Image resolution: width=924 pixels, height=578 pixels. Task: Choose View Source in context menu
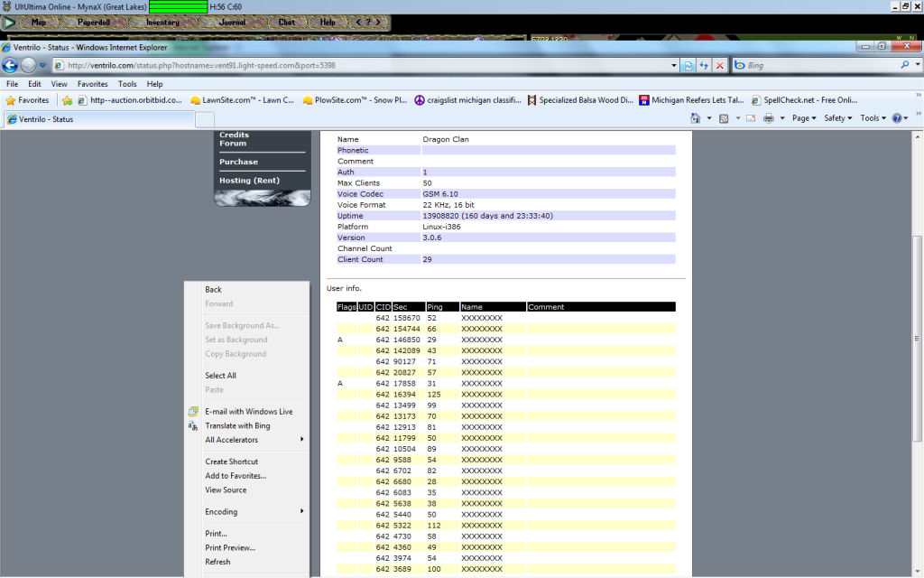[x=247, y=490]
